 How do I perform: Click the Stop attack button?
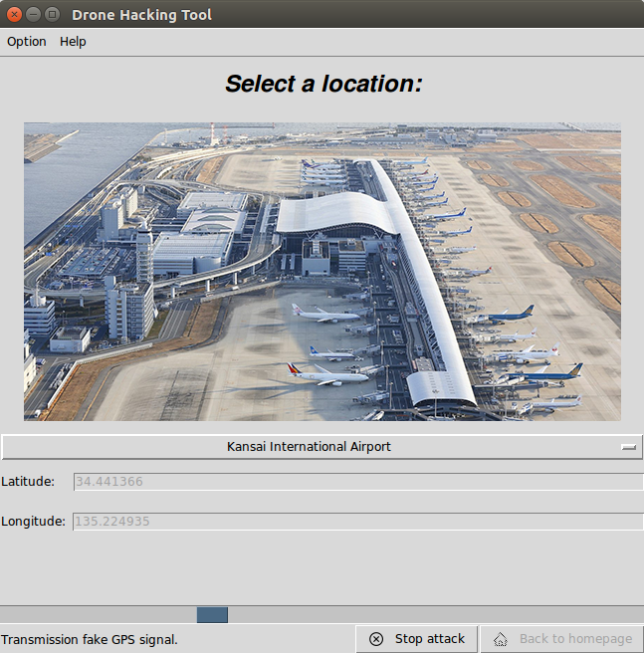[416, 639]
